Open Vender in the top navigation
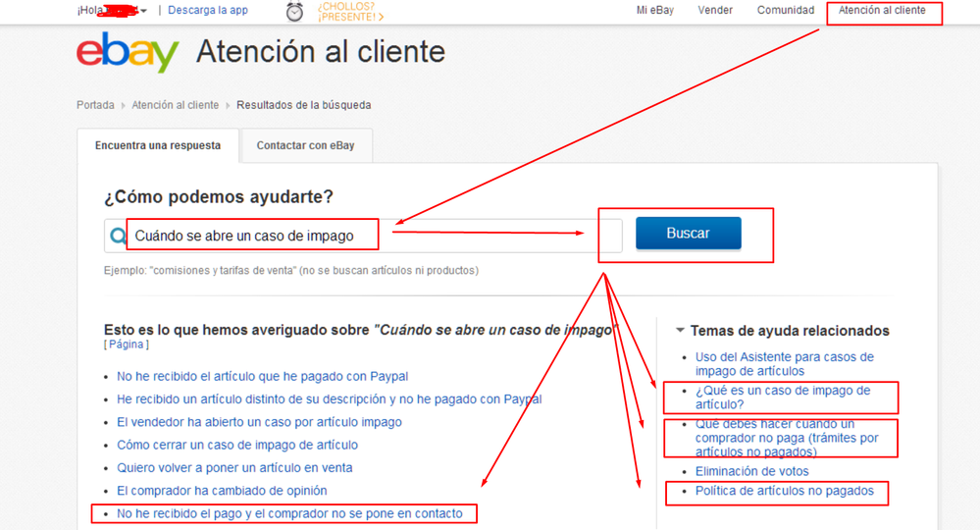Viewport: 980px width, 530px height. point(715,10)
